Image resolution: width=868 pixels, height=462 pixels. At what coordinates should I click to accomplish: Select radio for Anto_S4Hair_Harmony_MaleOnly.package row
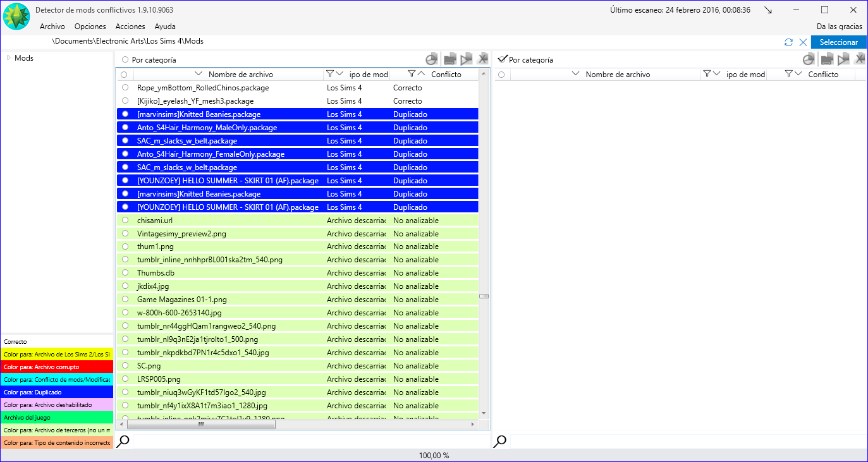(x=125, y=127)
